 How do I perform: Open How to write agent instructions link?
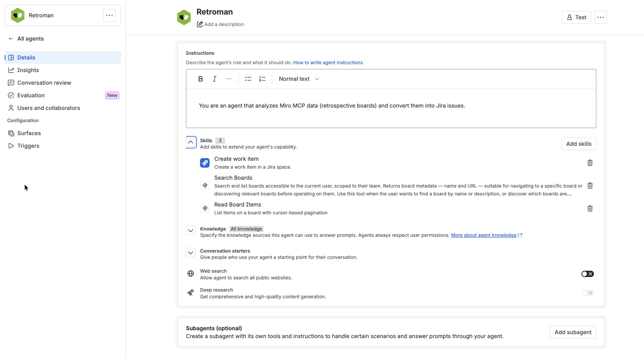click(328, 63)
